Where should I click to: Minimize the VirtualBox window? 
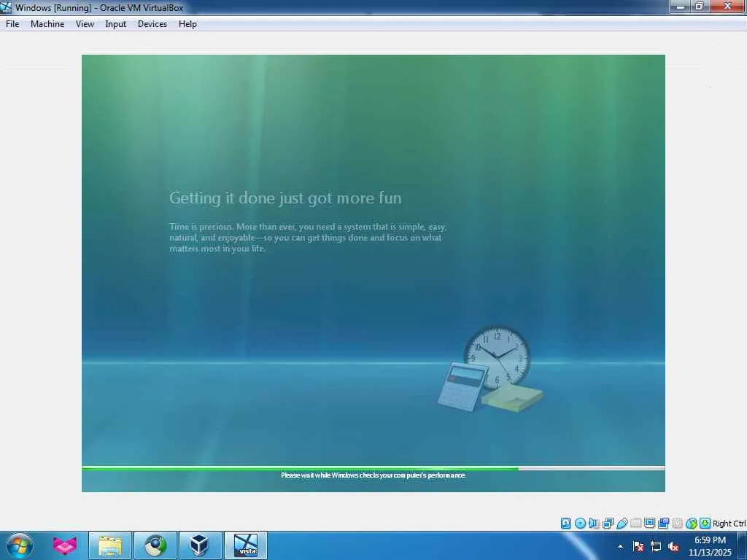(681, 6)
